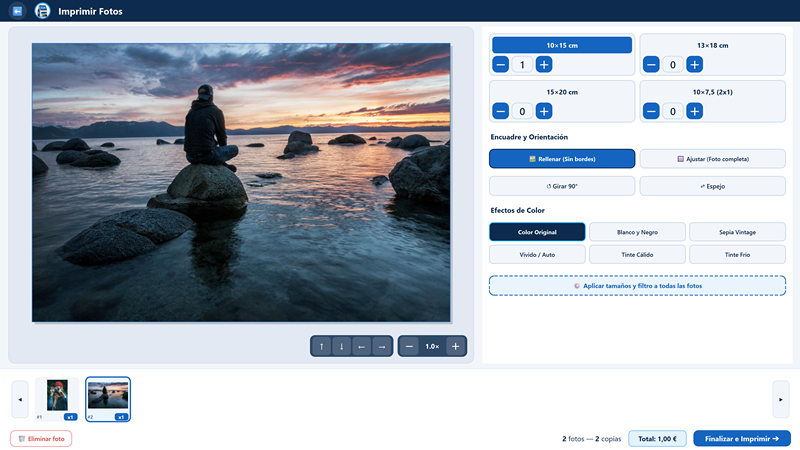
Task: Apply the Vívido / Auto effect
Action: (x=537, y=255)
